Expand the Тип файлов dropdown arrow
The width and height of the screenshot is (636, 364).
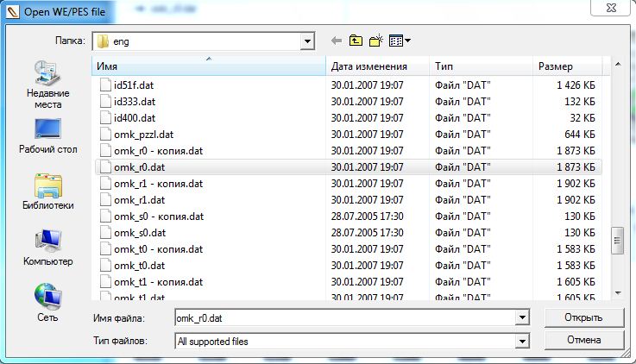(x=522, y=342)
